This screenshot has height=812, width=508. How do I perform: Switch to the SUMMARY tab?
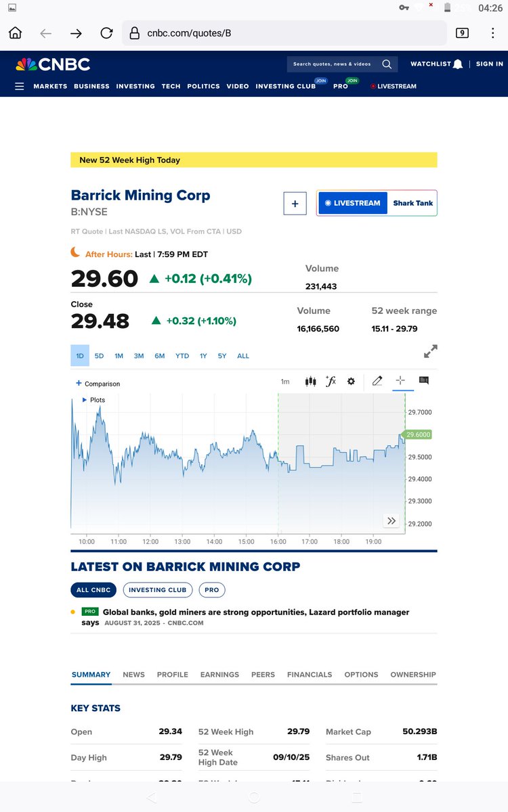(x=91, y=675)
